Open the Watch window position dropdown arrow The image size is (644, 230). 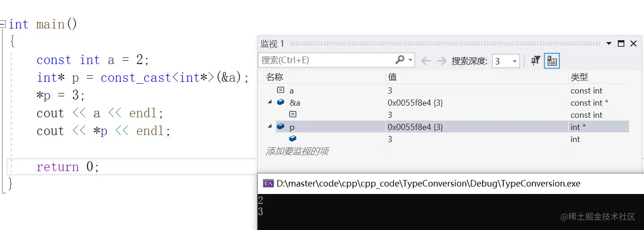(609, 43)
